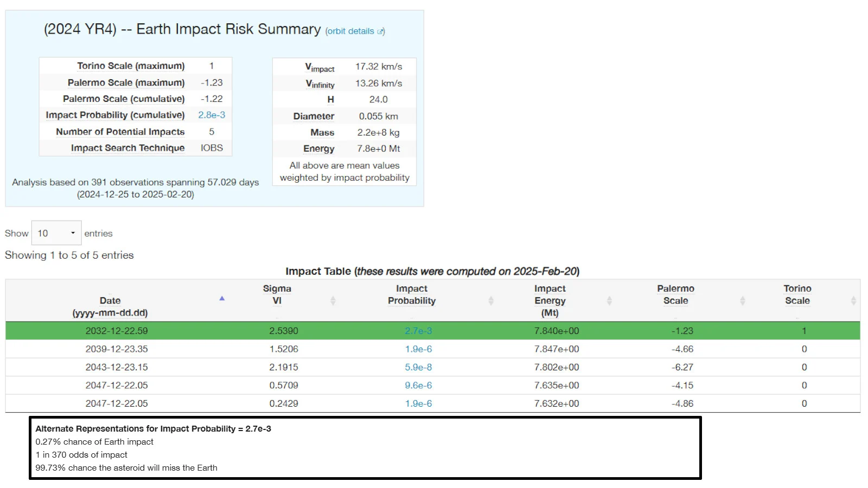Sort table by Date column arrow

click(x=222, y=299)
